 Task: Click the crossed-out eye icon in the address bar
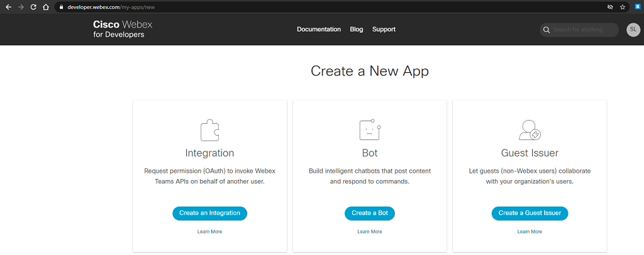tap(610, 7)
